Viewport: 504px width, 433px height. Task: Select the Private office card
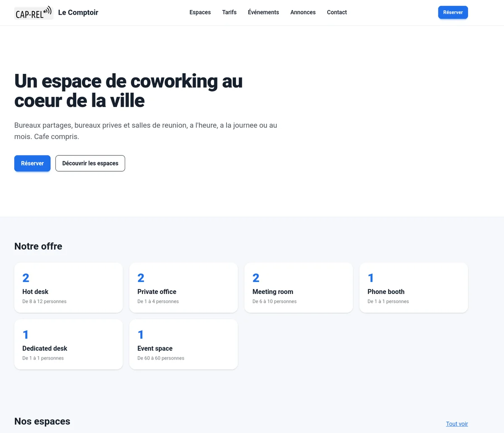184,288
